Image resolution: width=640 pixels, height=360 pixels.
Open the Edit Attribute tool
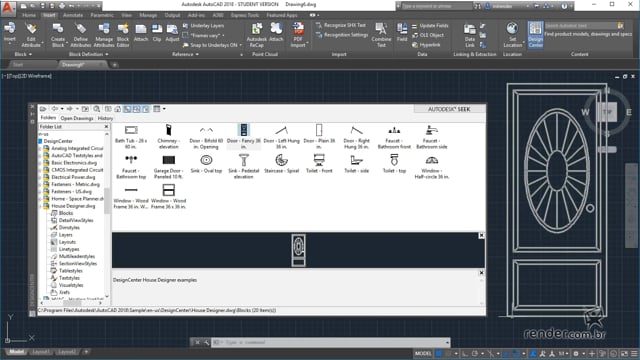point(31,35)
